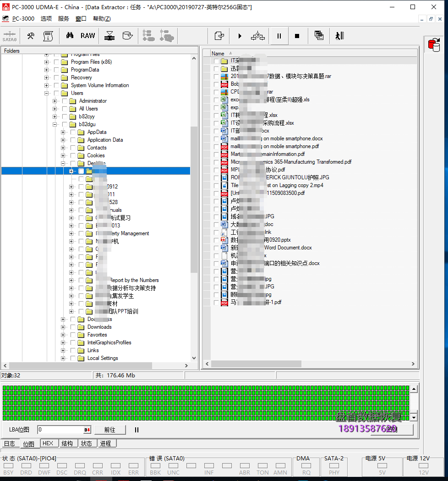Image resolution: width=448 pixels, height=481 pixels.
Task: Click video icon of Lagging copy 2.mp4
Action: [x=224, y=185]
